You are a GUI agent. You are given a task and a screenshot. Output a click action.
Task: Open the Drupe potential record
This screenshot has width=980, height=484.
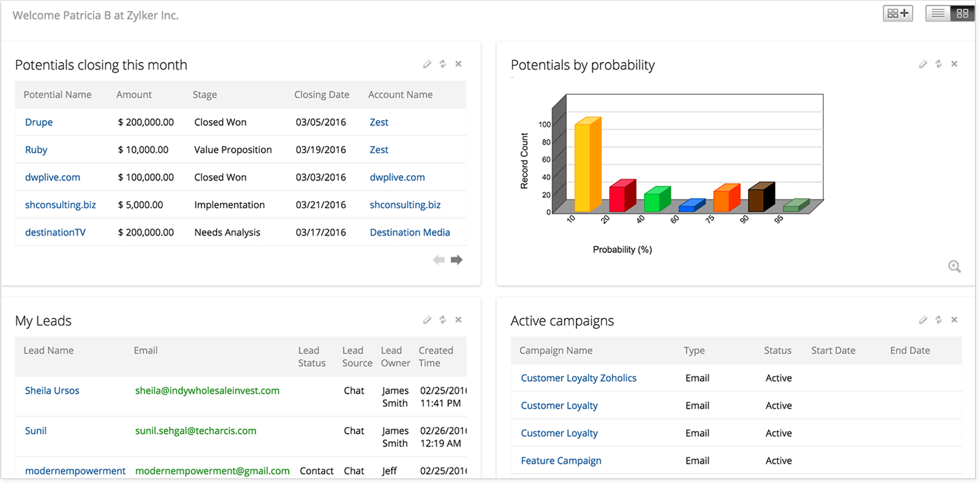click(x=39, y=123)
